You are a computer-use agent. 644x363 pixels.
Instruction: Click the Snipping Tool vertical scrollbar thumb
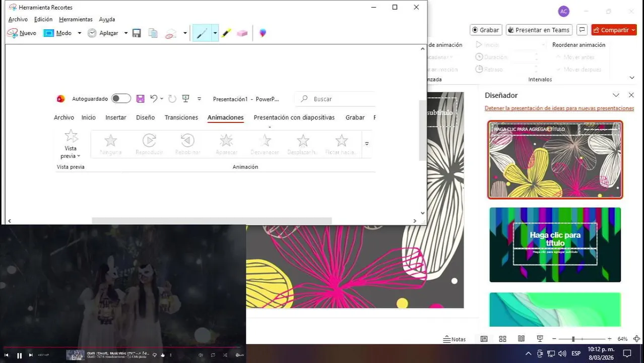coord(422,130)
